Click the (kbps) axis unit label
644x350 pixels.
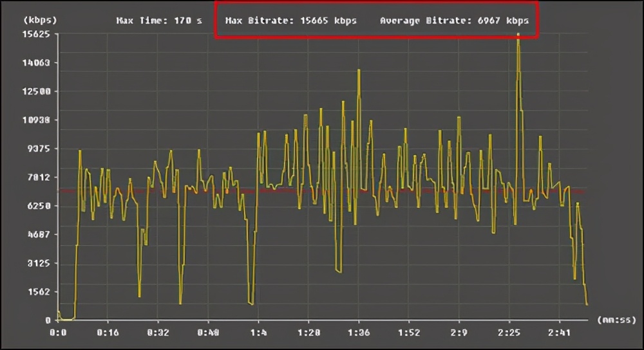(40, 20)
